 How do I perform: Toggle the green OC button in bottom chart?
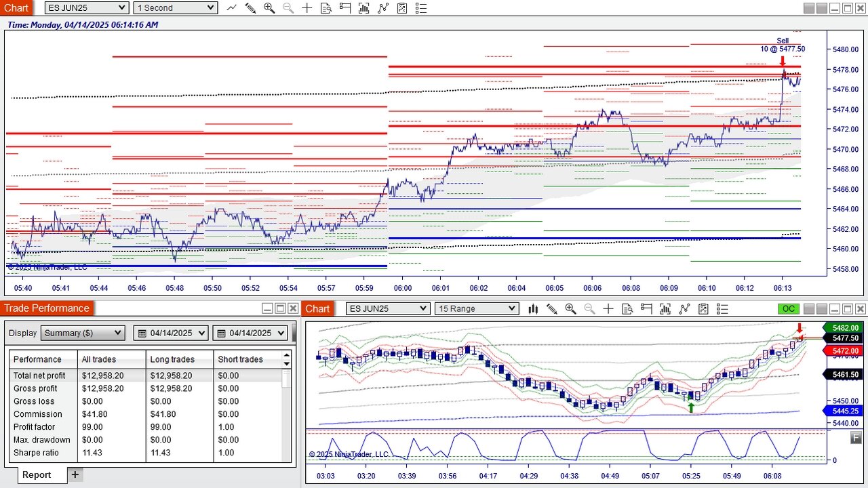(789, 309)
